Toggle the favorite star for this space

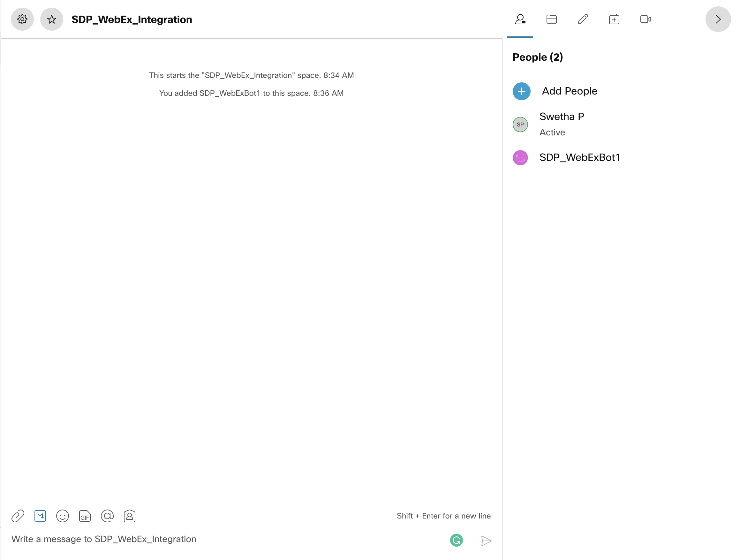[51, 19]
